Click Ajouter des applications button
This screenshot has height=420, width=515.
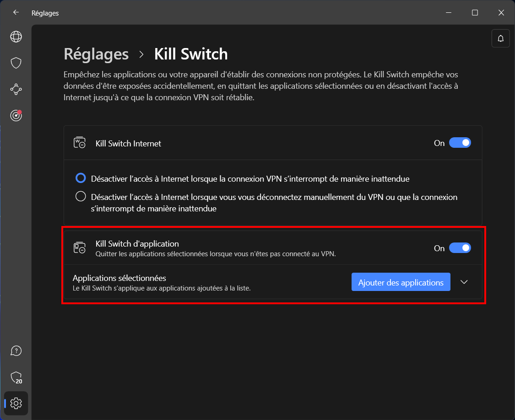401,282
